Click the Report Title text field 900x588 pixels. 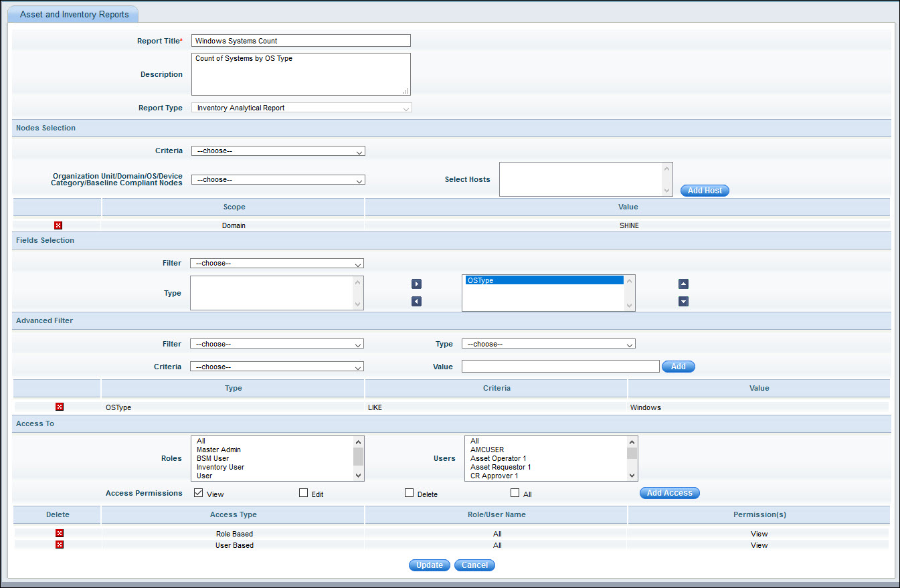point(300,41)
